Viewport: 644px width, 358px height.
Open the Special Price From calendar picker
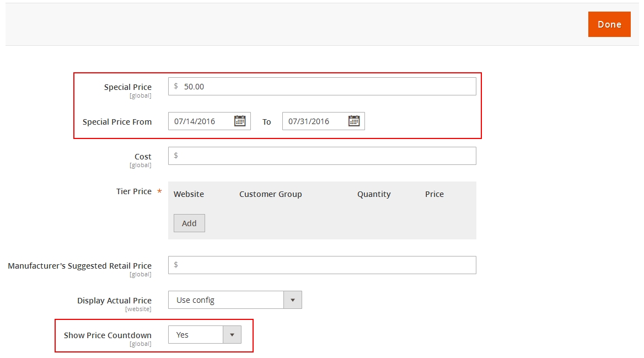point(240,121)
